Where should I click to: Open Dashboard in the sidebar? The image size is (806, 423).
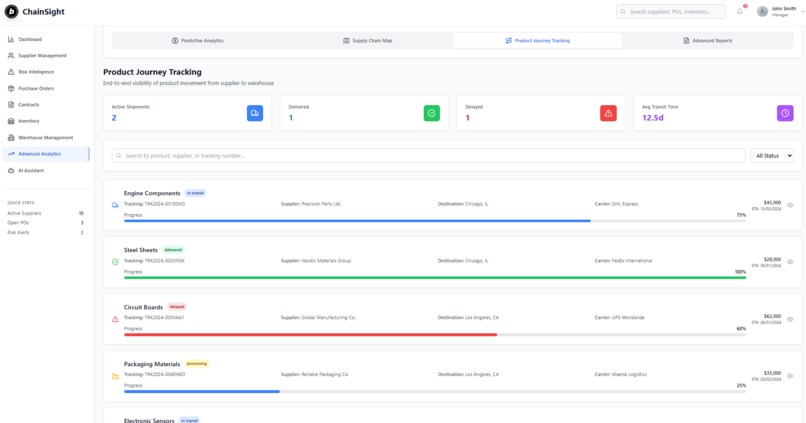[x=45, y=39]
